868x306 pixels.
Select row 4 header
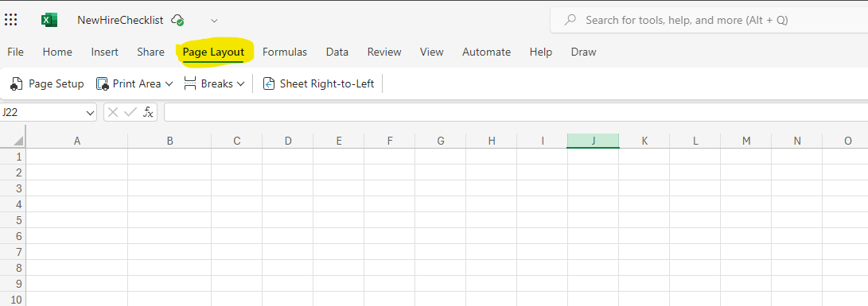click(x=13, y=205)
